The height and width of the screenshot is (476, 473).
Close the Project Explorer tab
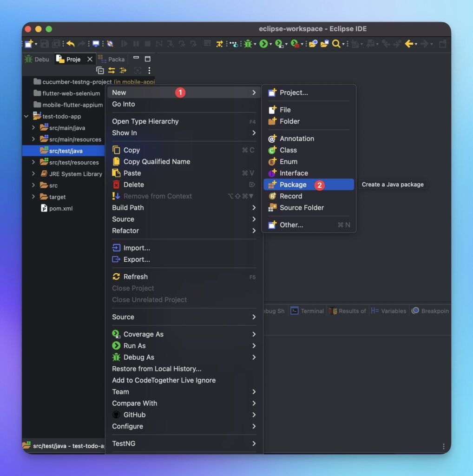[x=90, y=59]
